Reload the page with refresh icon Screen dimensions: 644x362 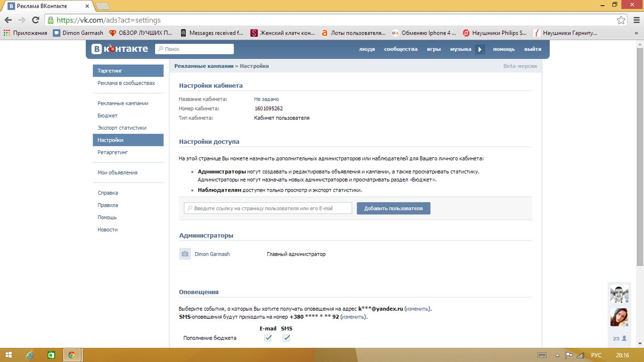coord(35,20)
